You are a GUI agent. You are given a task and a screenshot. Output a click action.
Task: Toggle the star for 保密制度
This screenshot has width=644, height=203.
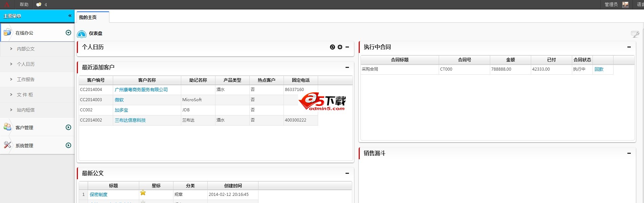(x=143, y=193)
